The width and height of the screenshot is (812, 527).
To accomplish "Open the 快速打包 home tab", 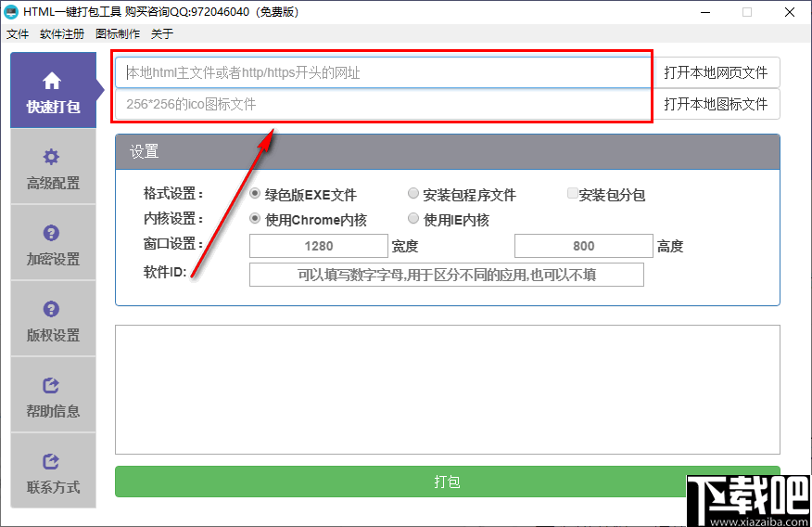I will (x=54, y=90).
